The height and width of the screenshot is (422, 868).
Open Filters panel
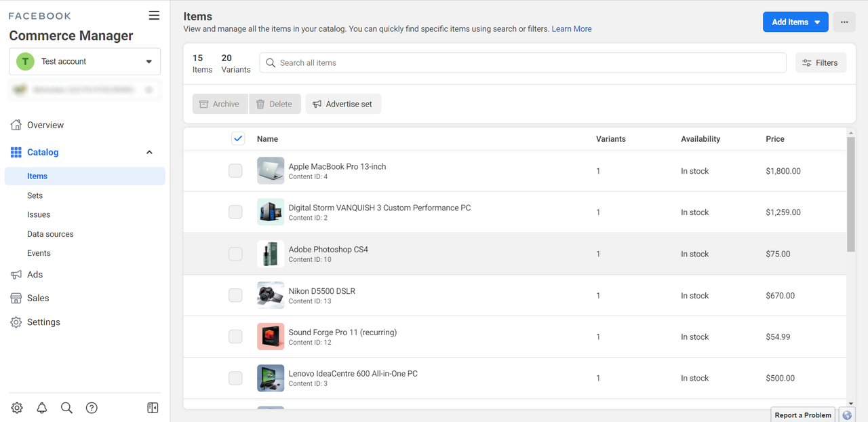coord(821,62)
